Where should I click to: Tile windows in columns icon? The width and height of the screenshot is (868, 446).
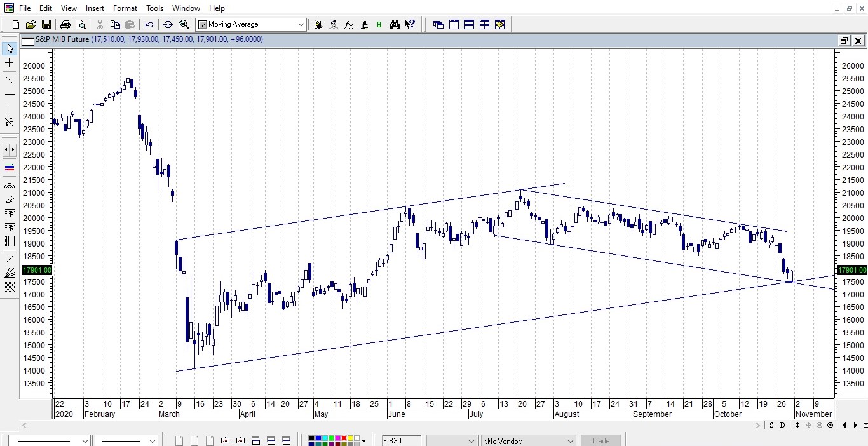tap(454, 24)
